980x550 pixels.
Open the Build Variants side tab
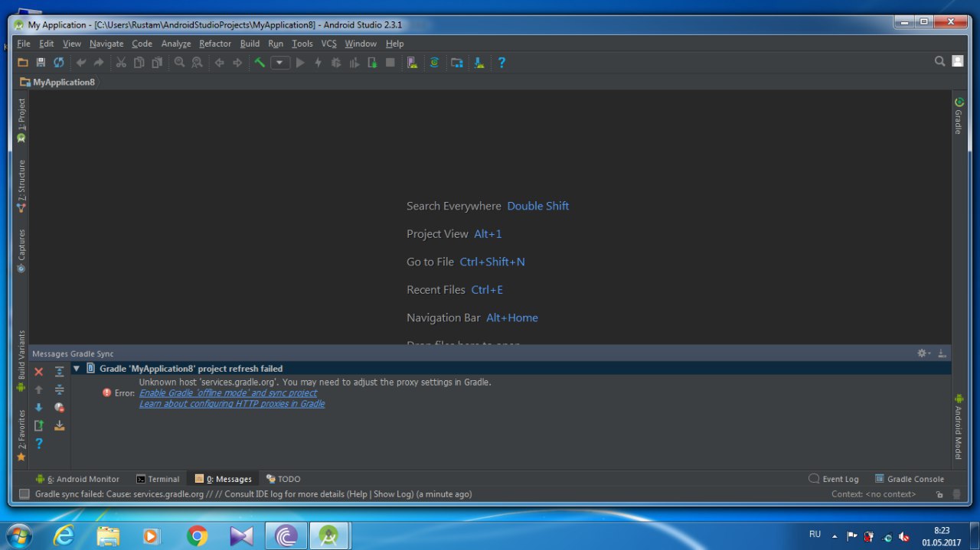(x=21, y=361)
